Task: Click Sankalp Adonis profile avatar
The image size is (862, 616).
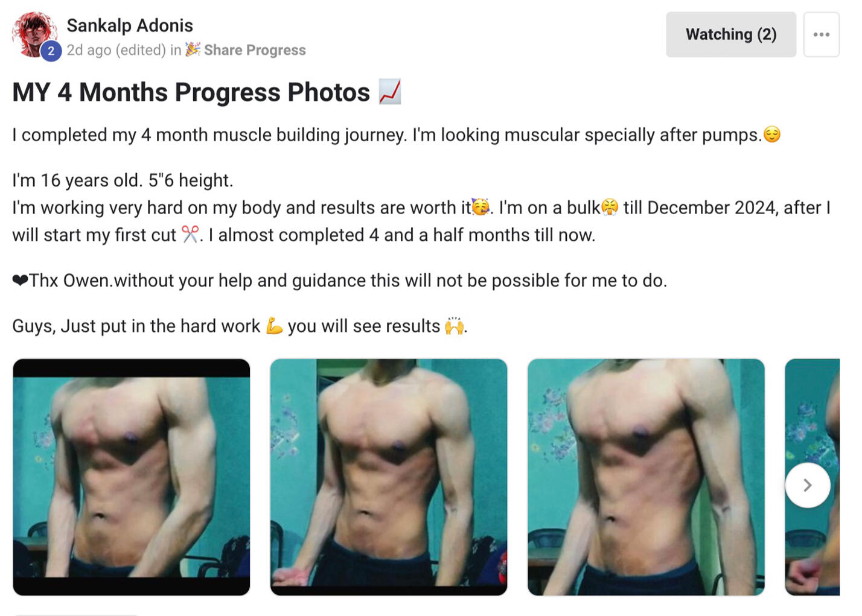Action: (34, 34)
